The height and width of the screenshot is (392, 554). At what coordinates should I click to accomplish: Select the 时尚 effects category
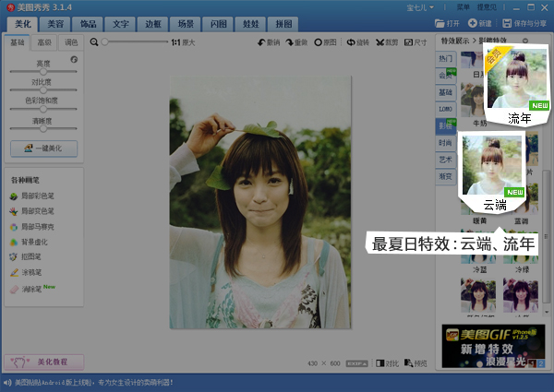(x=446, y=143)
